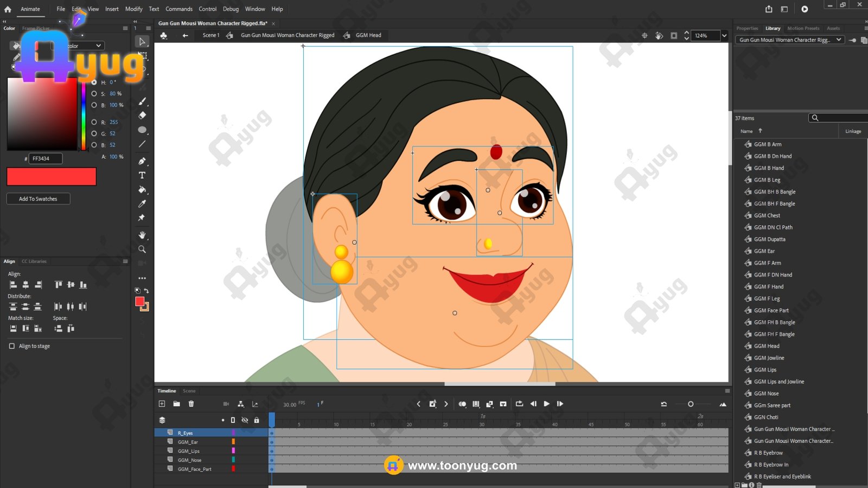The width and height of the screenshot is (868, 488).
Task: Select the Hue radio button
Action: [x=94, y=82]
